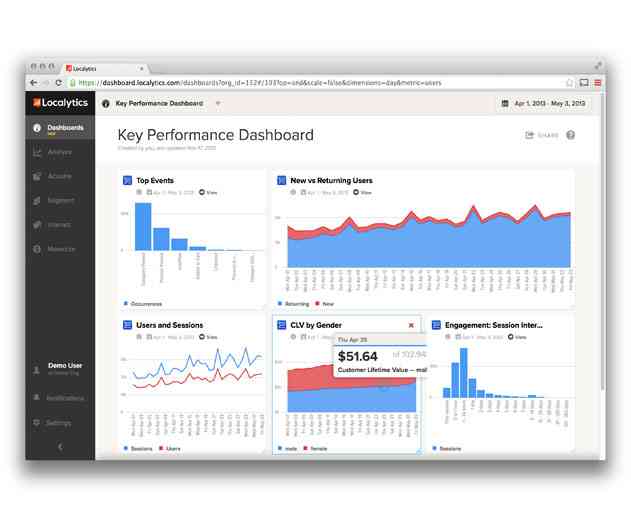The width and height of the screenshot is (631, 522).
Task: Click the info icon beside dashboard name
Action: coord(106,103)
